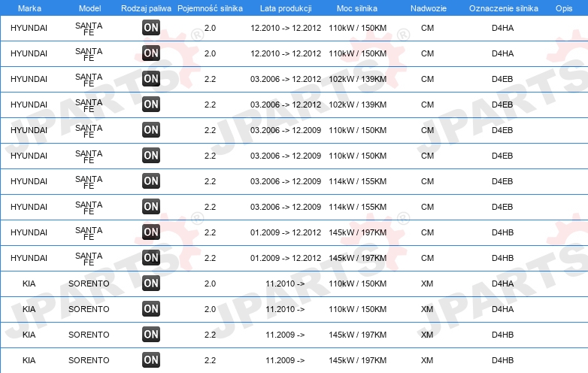Select lower '11.2010 ->' production years cell
Viewport: 588px width, 373px height.
coord(285,309)
